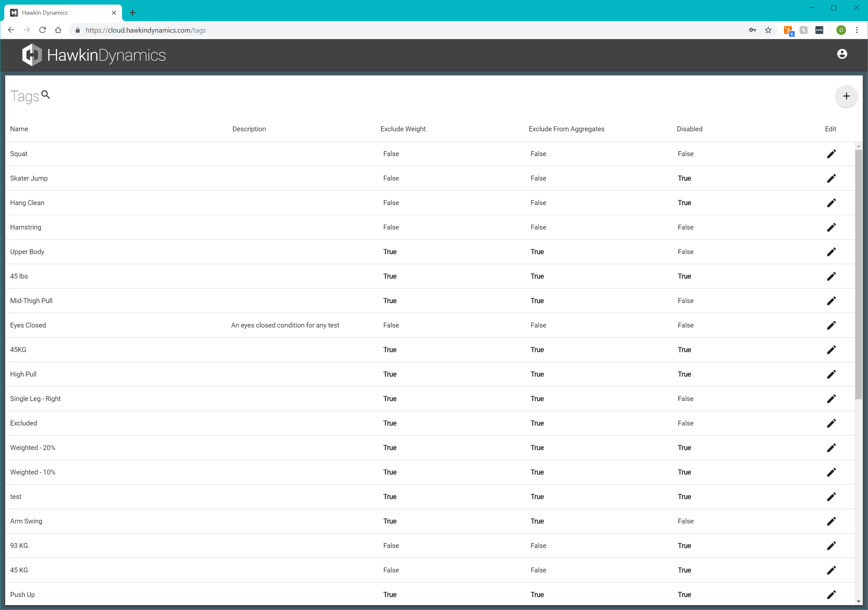This screenshot has width=868, height=610.
Task: Open the browser home page
Action: tap(58, 30)
